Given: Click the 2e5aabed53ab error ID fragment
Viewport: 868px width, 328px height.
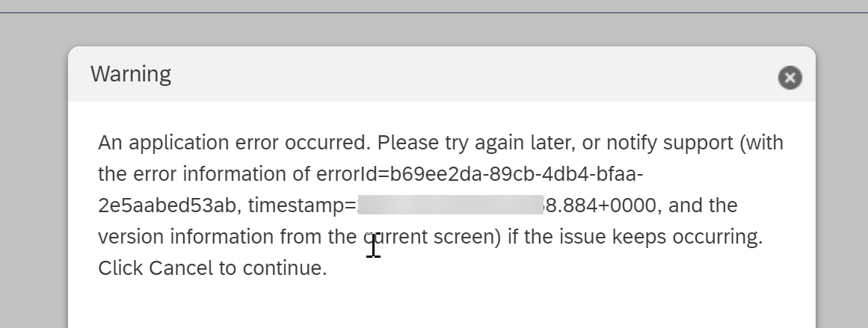Looking at the screenshot, I should click(167, 205).
